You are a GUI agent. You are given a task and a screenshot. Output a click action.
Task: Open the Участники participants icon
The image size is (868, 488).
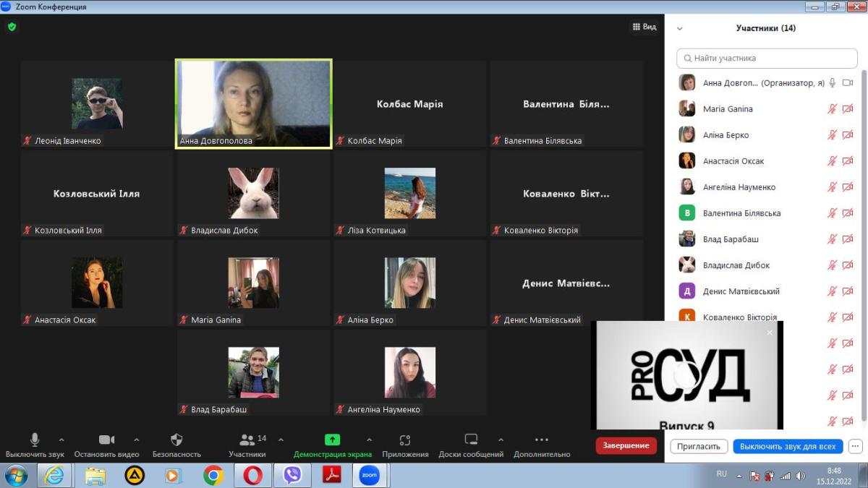tap(247, 440)
